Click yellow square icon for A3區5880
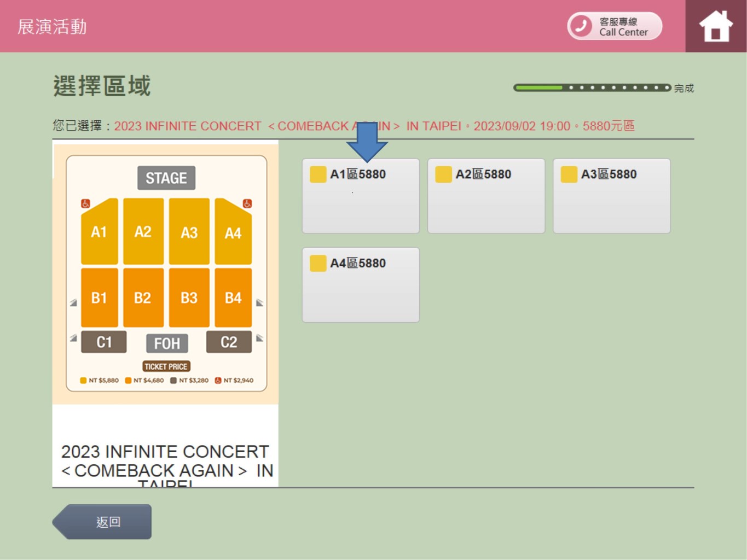 click(x=569, y=174)
